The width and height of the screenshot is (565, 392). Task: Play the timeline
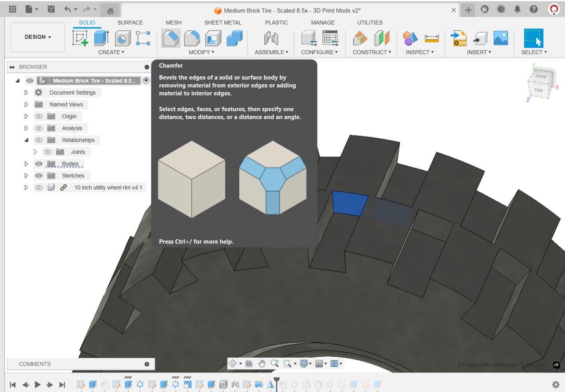point(38,385)
